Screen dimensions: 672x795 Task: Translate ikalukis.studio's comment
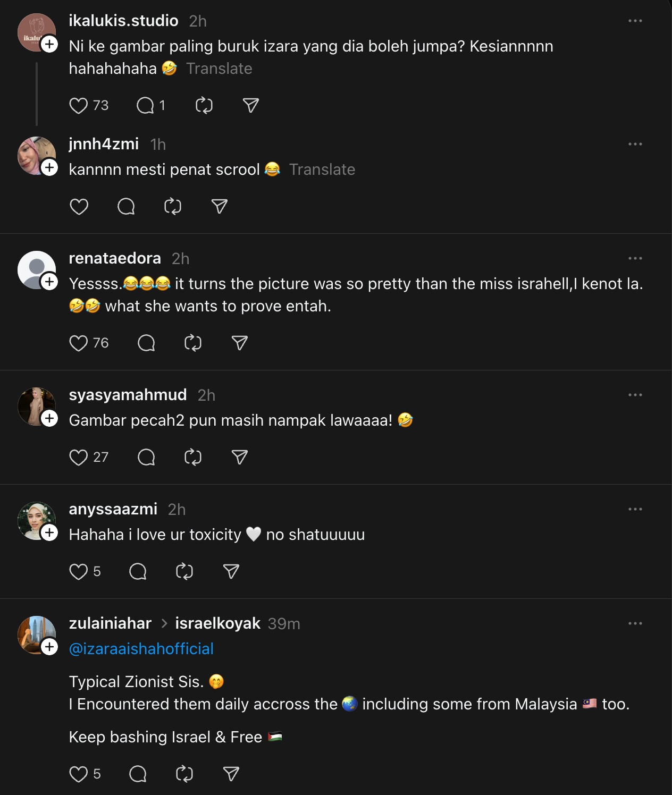[x=219, y=69]
